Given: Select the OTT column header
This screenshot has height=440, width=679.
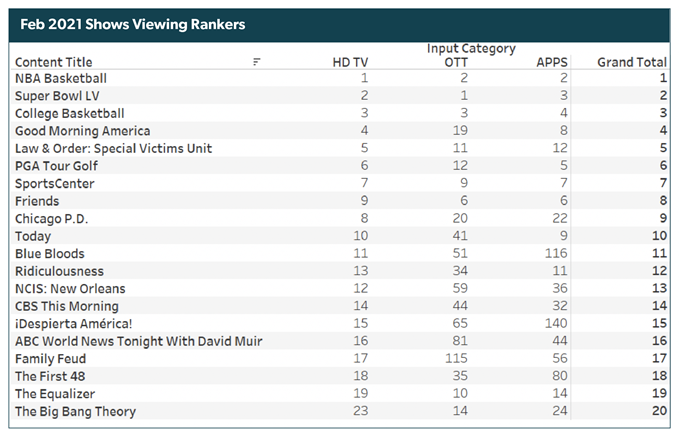Looking at the screenshot, I should 455,62.
